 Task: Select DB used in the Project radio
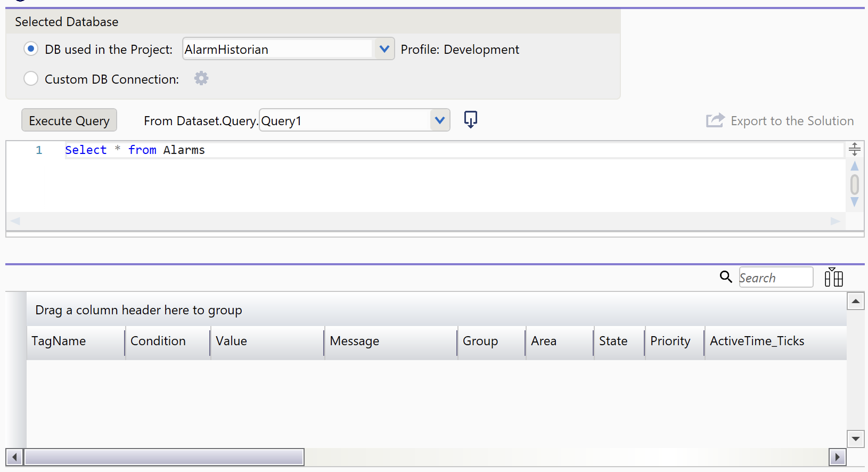31,49
